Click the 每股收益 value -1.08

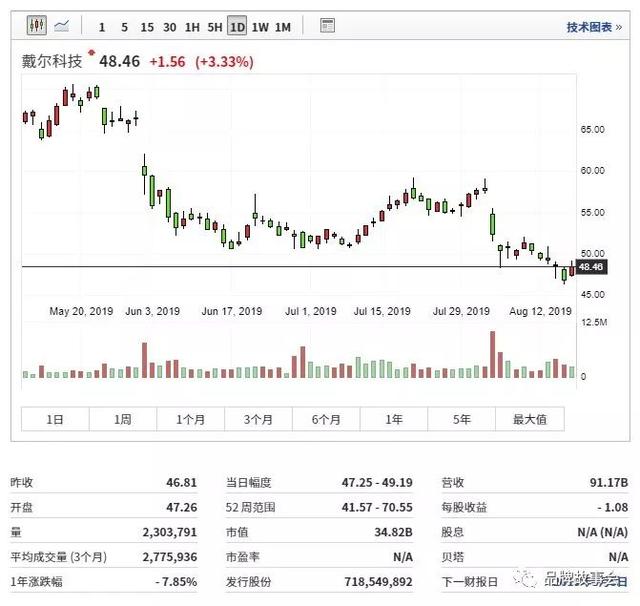pyautogui.click(x=613, y=507)
